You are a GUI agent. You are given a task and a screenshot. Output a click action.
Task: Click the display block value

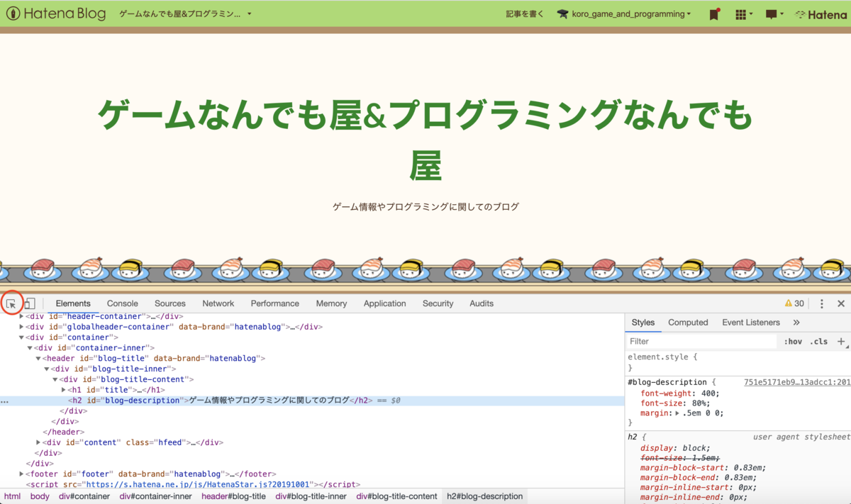[696, 448]
